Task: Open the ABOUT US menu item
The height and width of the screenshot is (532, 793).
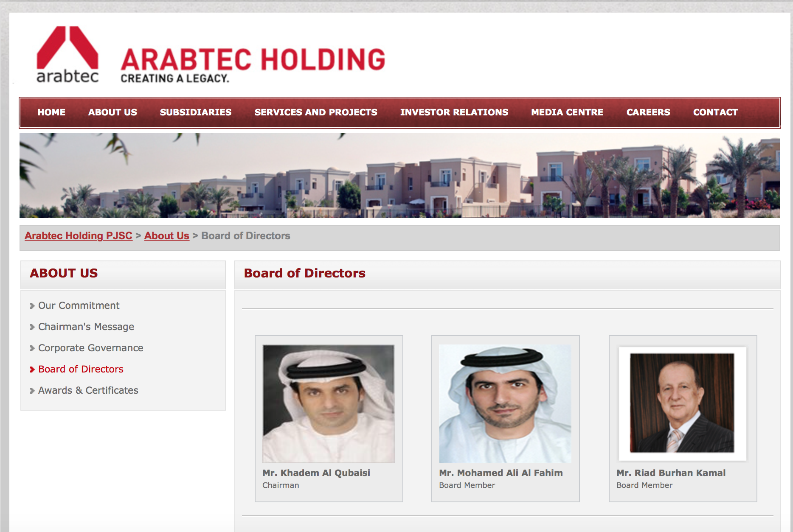Action: [112, 112]
